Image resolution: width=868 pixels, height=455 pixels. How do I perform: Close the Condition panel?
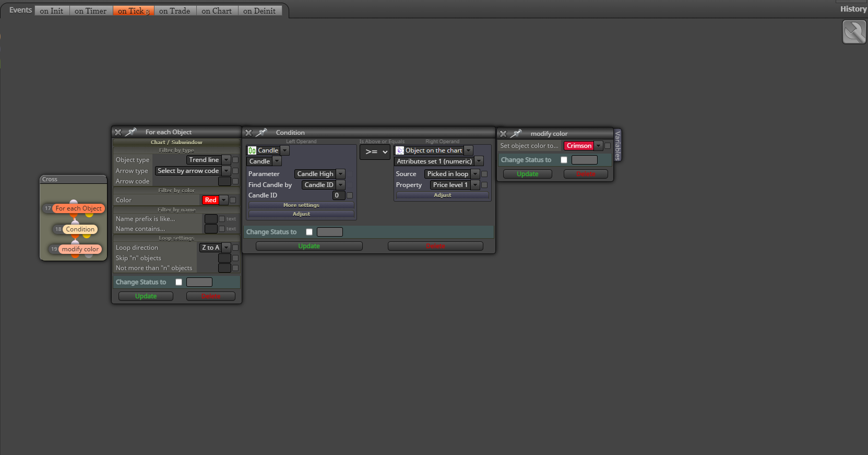[248, 133]
